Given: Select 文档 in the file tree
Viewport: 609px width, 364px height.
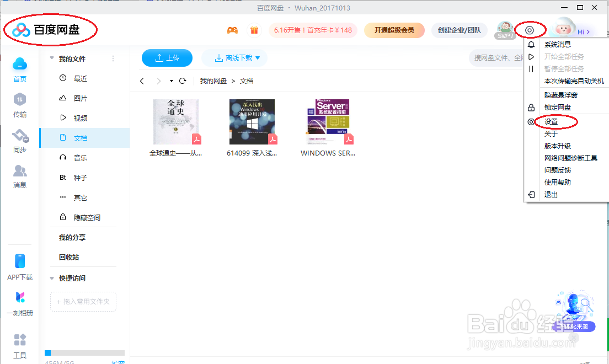Looking at the screenshot, I should coord(84,138).
